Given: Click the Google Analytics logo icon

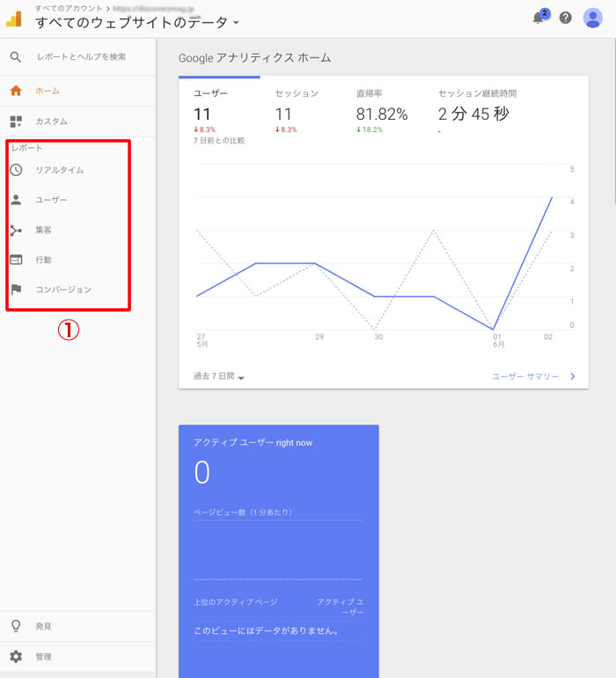Looking at the screenshot, I should tap(15, 18).
